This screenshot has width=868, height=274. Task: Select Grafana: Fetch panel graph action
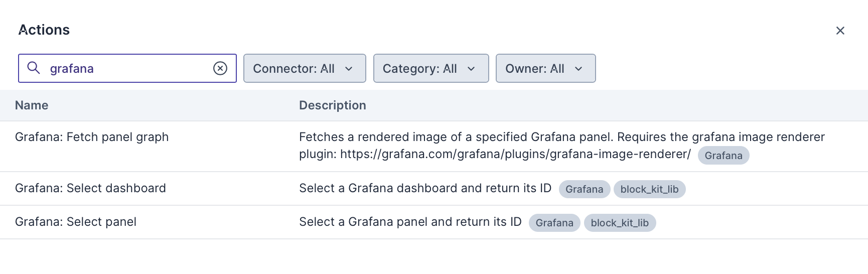[x=92, y=137]
